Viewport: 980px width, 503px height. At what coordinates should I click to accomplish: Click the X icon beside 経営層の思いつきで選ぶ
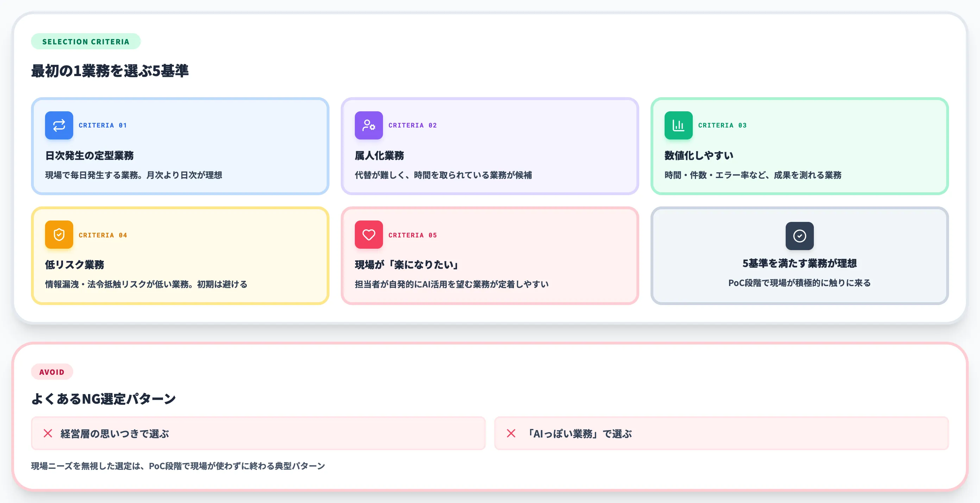48,433
